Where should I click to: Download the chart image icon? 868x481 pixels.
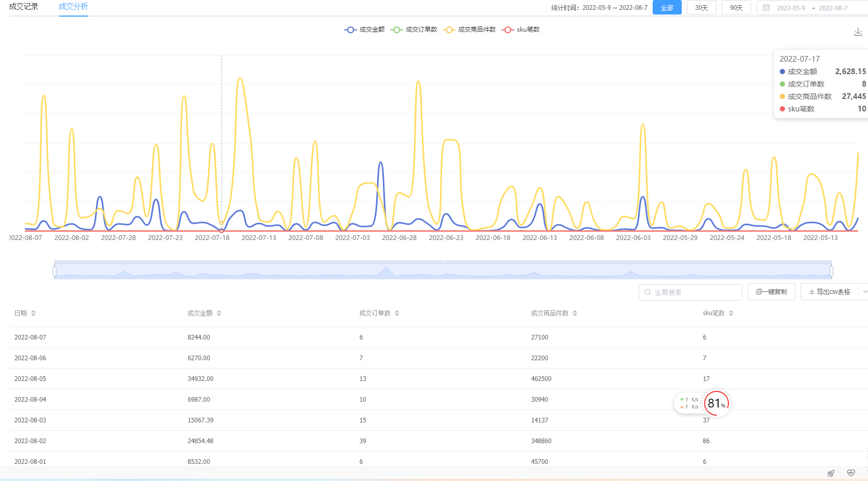(x=858, y=32)
